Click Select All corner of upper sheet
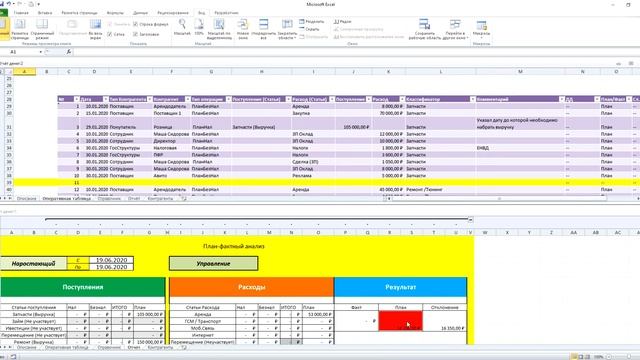Screen dimensions: 640x360 click(x=8, y=71)
